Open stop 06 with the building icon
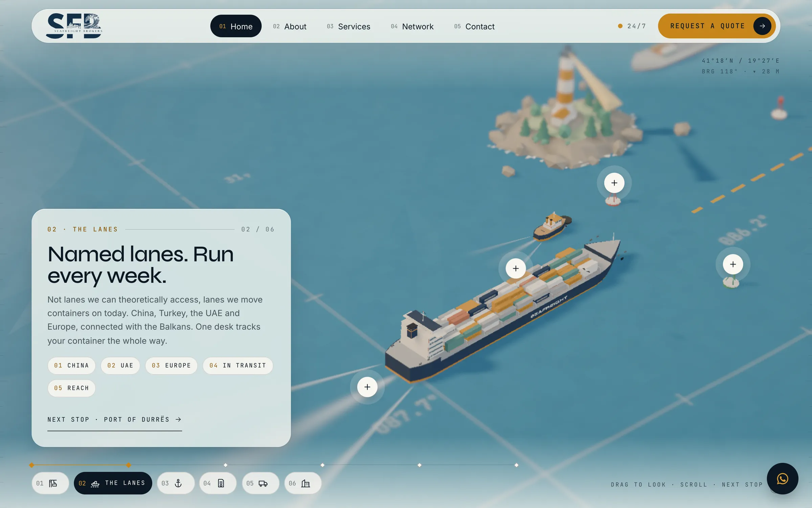The width and height of the screenshot is (812, 508). point(303,483)
